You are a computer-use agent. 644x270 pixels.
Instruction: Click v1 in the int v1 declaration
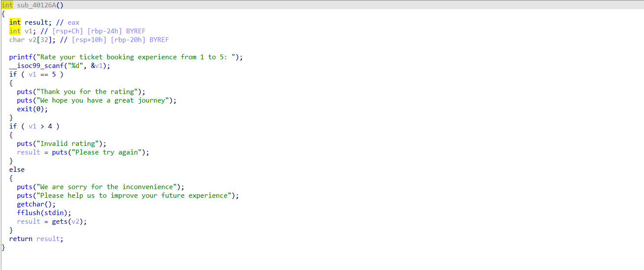click(29, 31)
